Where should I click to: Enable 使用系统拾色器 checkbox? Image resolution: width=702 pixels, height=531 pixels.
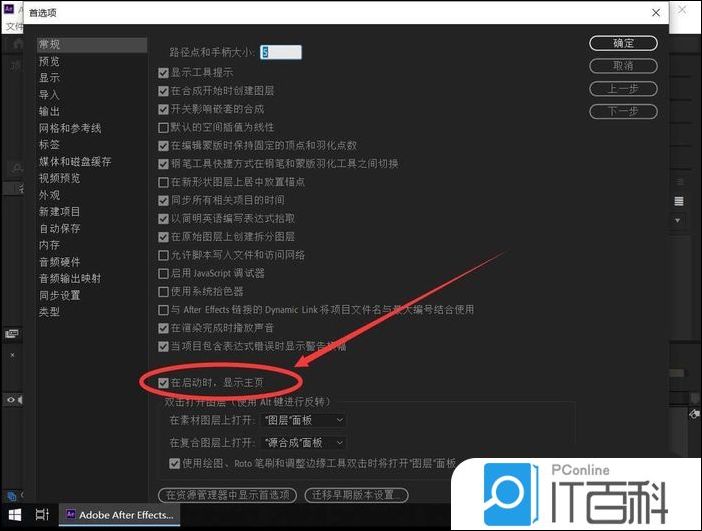pos(163,292)
